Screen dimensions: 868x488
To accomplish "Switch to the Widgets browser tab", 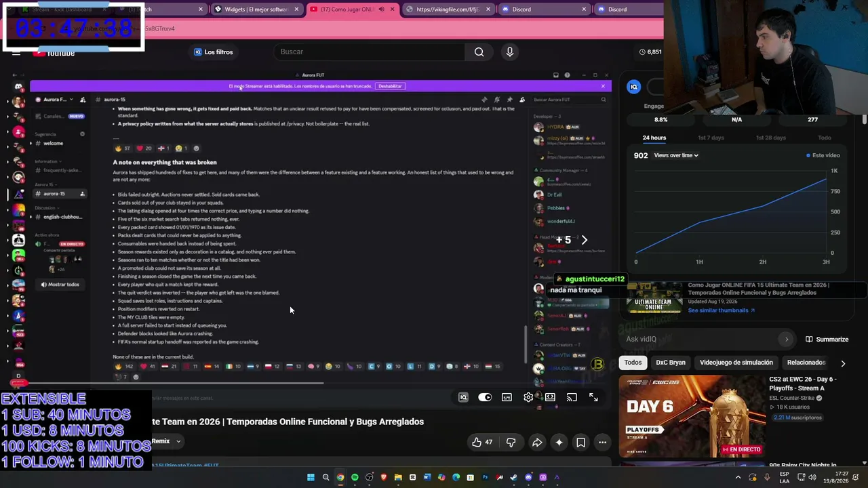I will tap(256, 9).
